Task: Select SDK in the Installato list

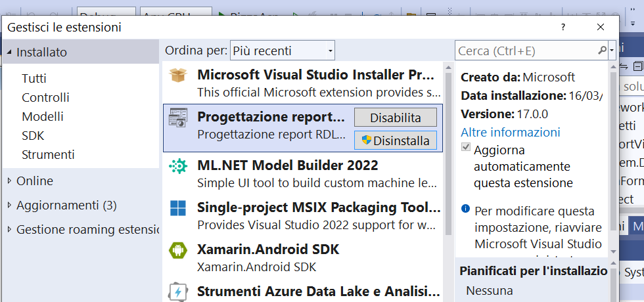Action: [33, 136]
